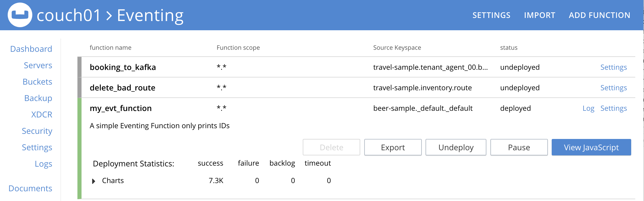Screen dimensions: 644x201
Task: Open Documents in the sidebar
Action: tap(30, 188)
